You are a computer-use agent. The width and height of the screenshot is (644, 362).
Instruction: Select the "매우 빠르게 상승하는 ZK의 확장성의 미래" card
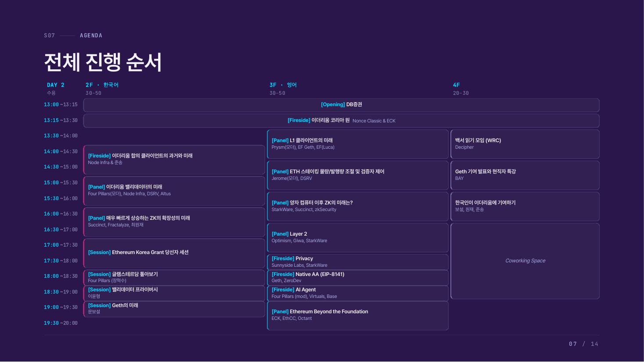point(174,222)
